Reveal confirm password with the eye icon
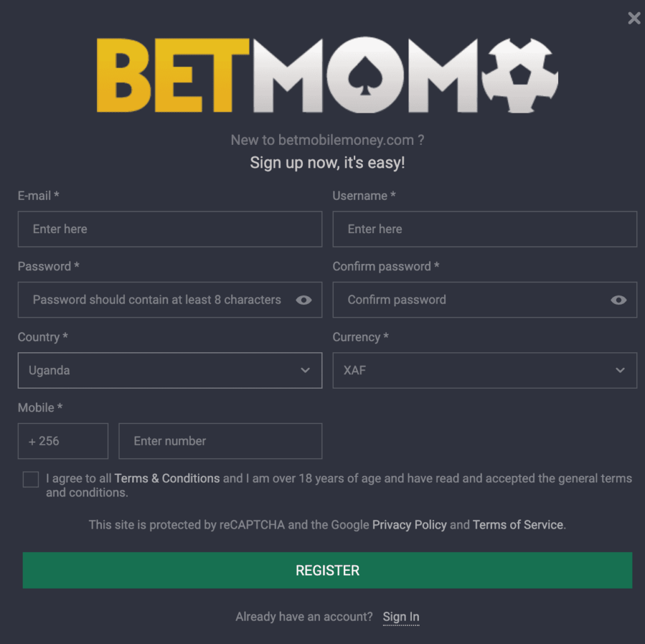This screenshot has height=644, width=645. (x=619, y=300)
